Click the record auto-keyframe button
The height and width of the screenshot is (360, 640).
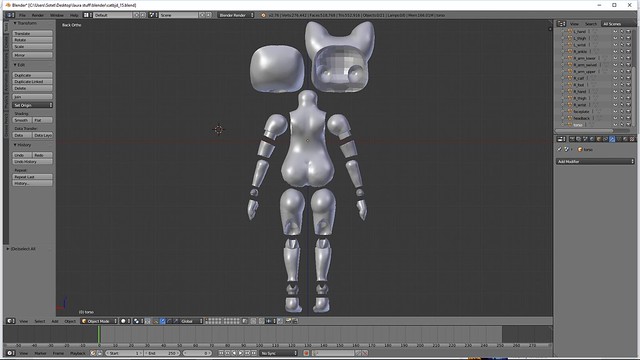click(x=306, y=353)
